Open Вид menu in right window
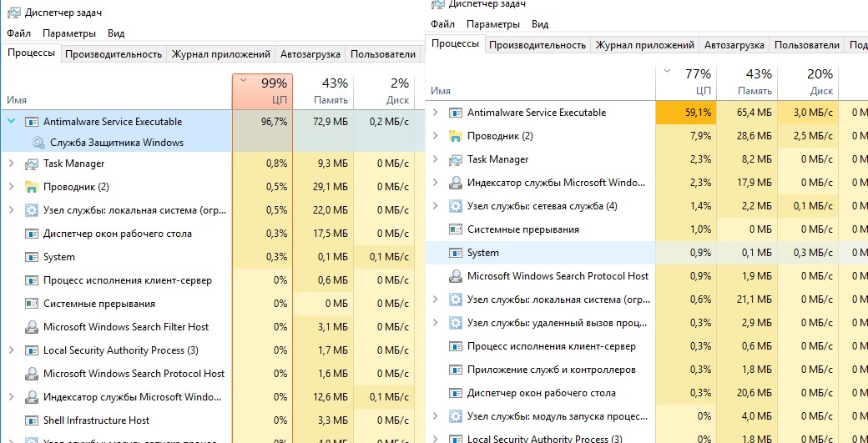This screenshot has height=443, width=868. pyautogui.click(x=540, y=24)
